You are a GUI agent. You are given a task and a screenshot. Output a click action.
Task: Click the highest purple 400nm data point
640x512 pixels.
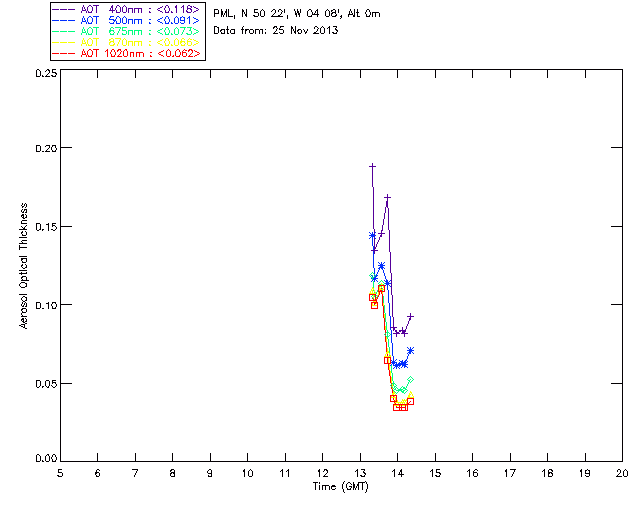tap(372, 166)
